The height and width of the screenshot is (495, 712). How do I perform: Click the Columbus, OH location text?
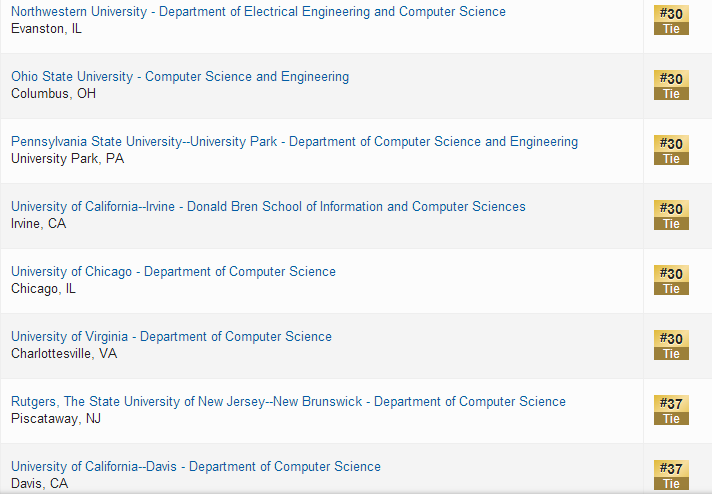54,94
